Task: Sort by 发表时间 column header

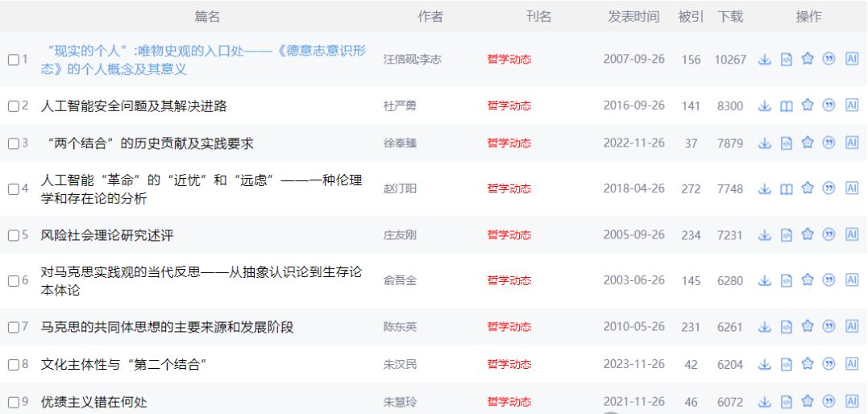Action: 633,16
